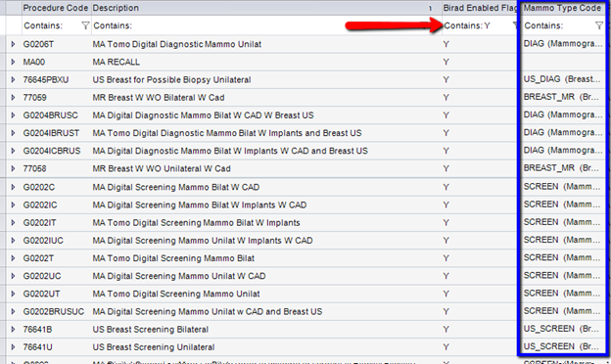This screenshot has height=364, width=611.
Task: Click DIAG type cell for G0204ICBRUS
Action: pos(563,151)
